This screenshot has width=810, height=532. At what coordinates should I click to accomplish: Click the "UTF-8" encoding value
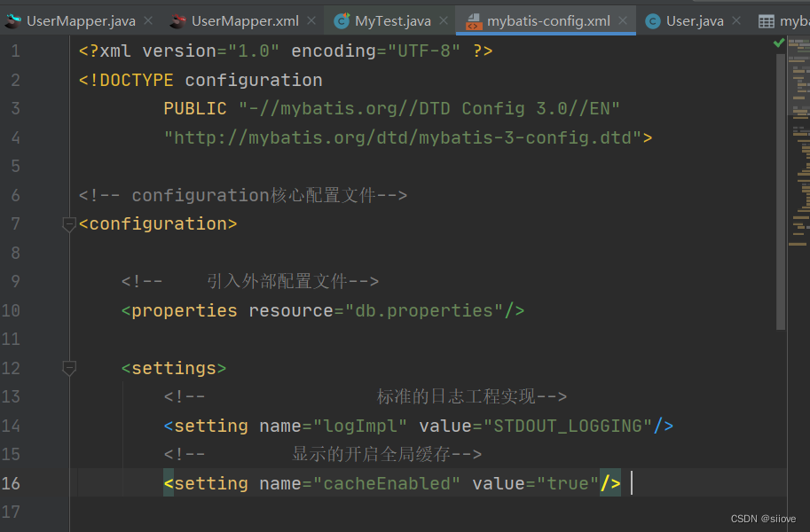423,51
